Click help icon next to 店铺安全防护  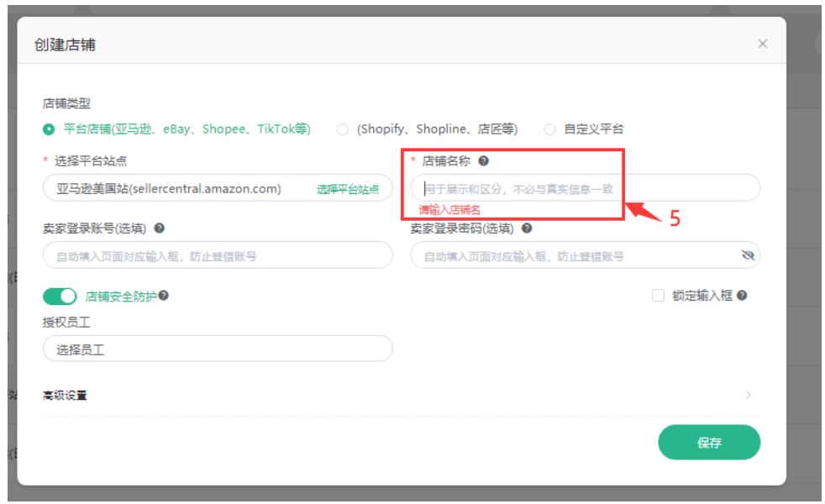click(x=164, y=296)
